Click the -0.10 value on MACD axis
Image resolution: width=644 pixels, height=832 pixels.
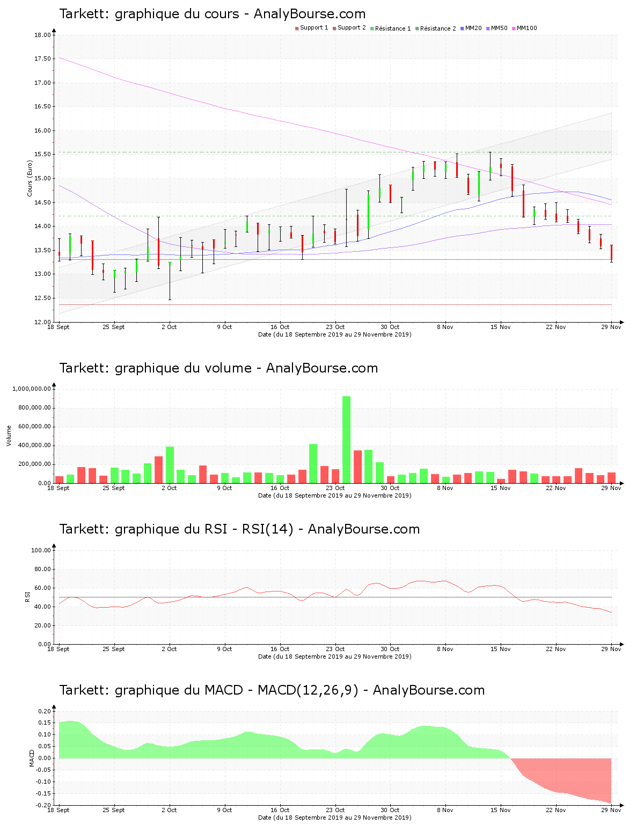43,782
